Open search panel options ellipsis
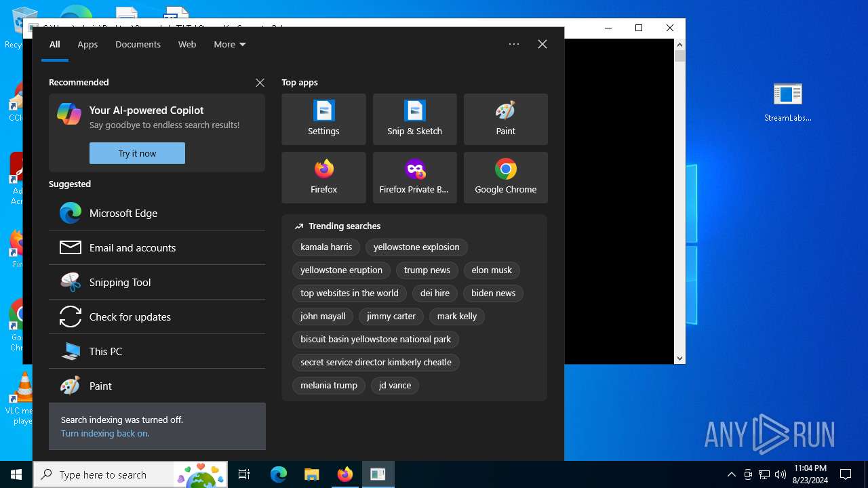This screenshot has height=488, width=868. 514,44
